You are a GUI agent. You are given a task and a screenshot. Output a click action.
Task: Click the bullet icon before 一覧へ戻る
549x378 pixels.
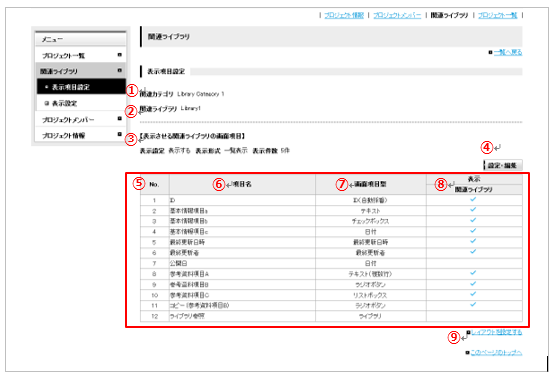click(x=491, y=52)
